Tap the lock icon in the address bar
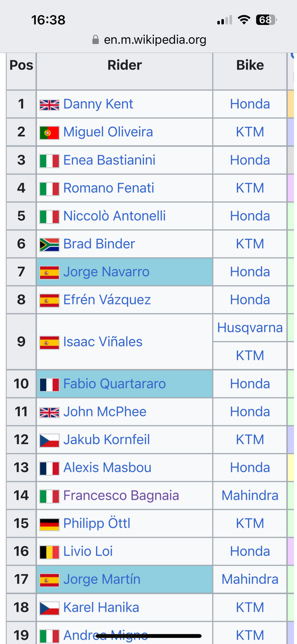Viewport: 297px width, 644px height. [x=96, y=39]
